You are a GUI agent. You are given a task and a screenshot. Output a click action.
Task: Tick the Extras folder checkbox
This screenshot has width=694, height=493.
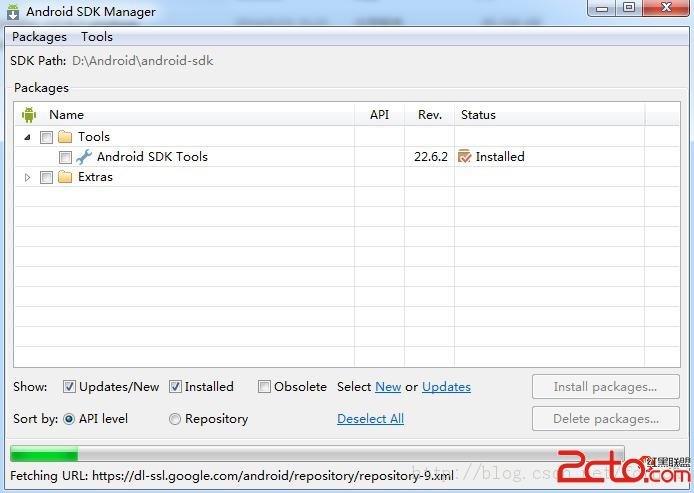coord(46,177)
